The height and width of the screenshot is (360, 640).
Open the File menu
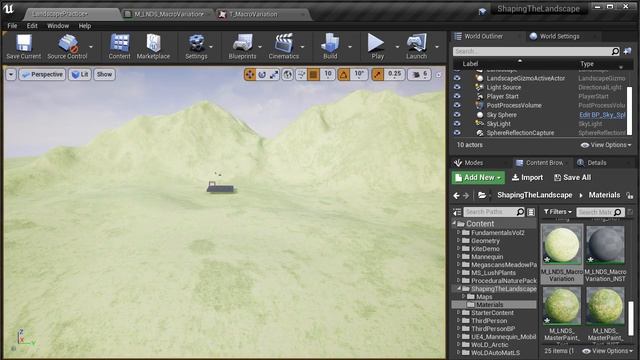(x=12, y=26)
